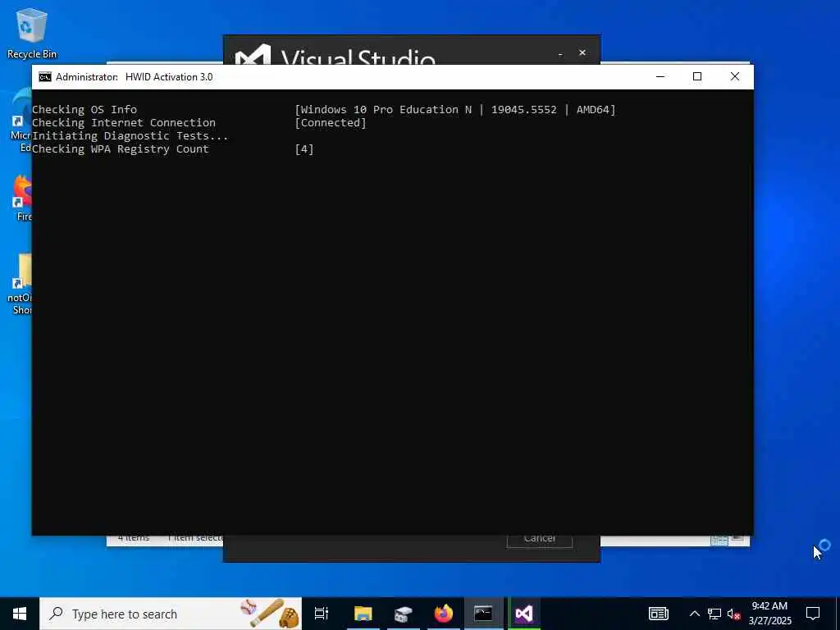
Task: Close the HWID Activation 3.0 window
Action: click(734, 76)
